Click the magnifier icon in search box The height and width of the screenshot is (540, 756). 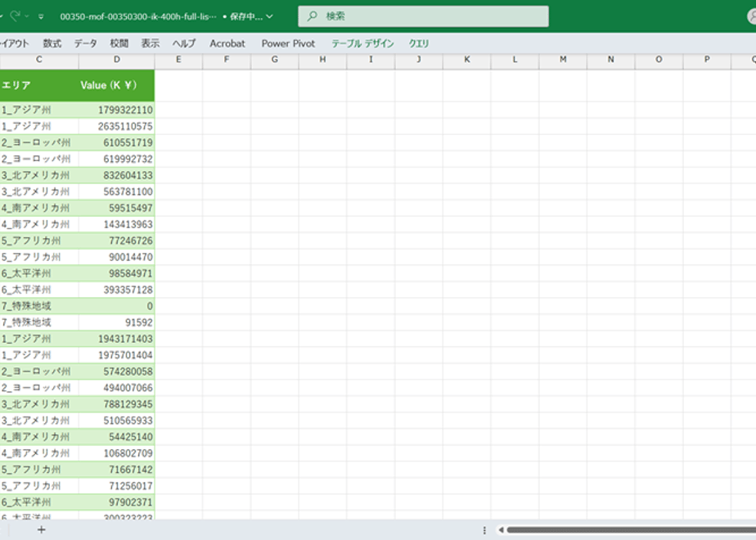312,16
